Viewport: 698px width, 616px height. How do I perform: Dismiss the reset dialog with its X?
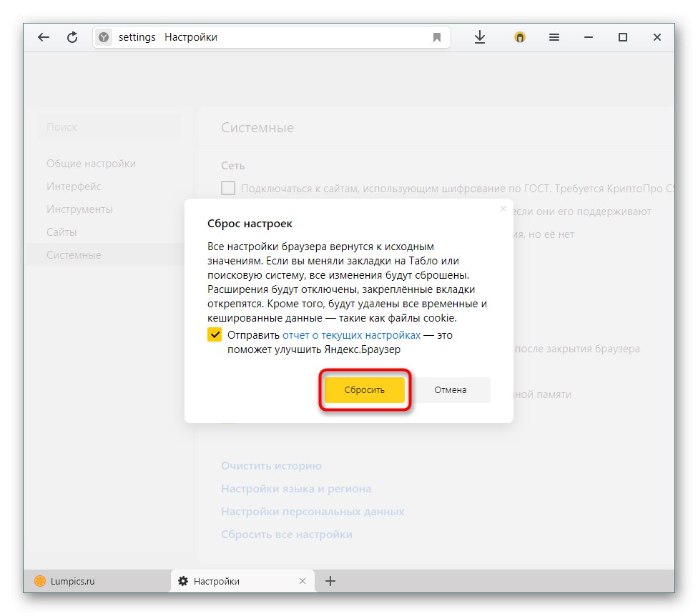tap(503, 209)
